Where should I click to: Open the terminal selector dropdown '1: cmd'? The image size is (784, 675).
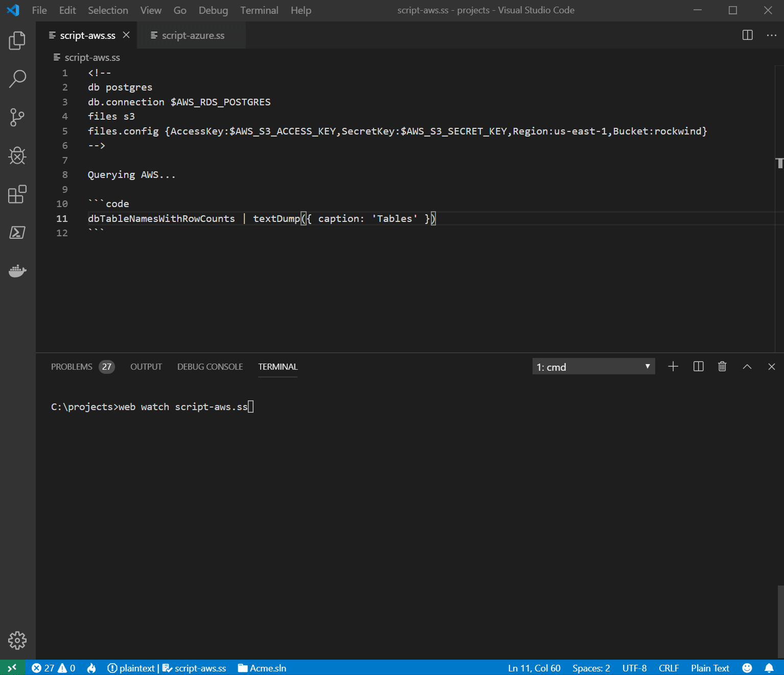click(x=593, y=367)
